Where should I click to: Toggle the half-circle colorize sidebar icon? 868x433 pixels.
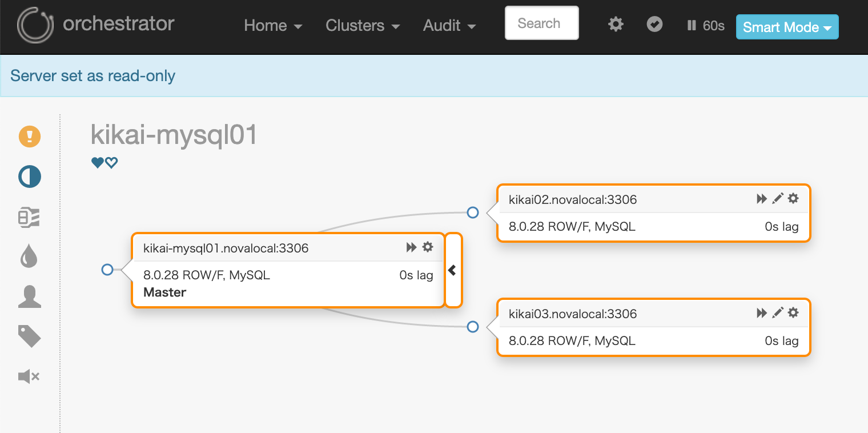pos(30,177)
